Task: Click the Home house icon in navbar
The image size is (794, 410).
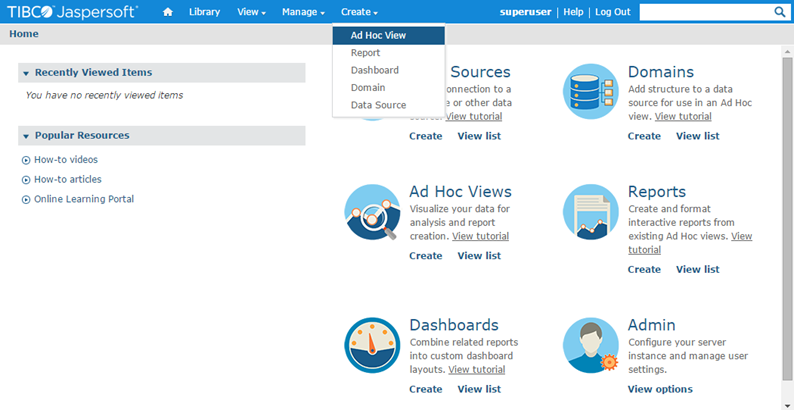Action: pyautogui.click(x=168, y=12)
